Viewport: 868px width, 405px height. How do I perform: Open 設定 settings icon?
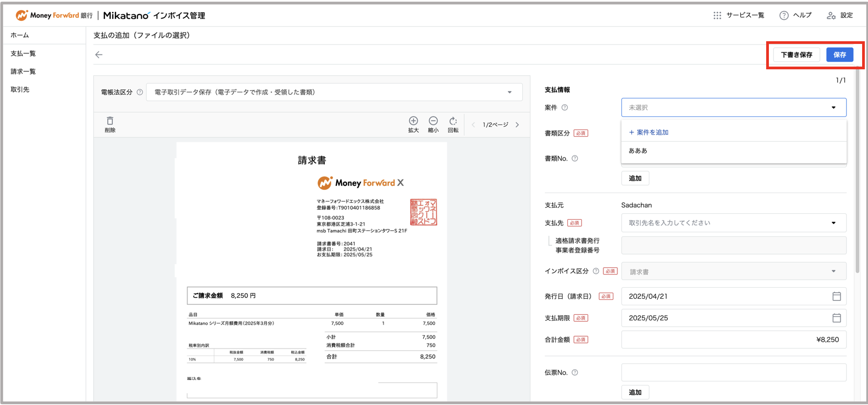tap(831, 15)
